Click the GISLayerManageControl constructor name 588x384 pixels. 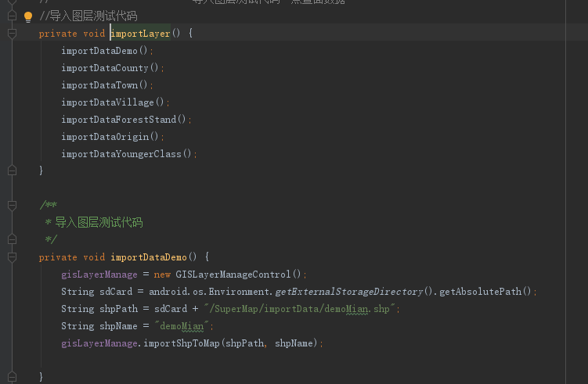[x=233, y=275]
